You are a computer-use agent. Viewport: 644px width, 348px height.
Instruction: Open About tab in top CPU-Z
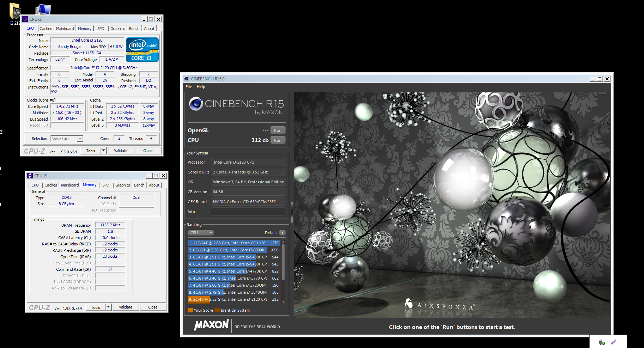(x=149, y=29)
